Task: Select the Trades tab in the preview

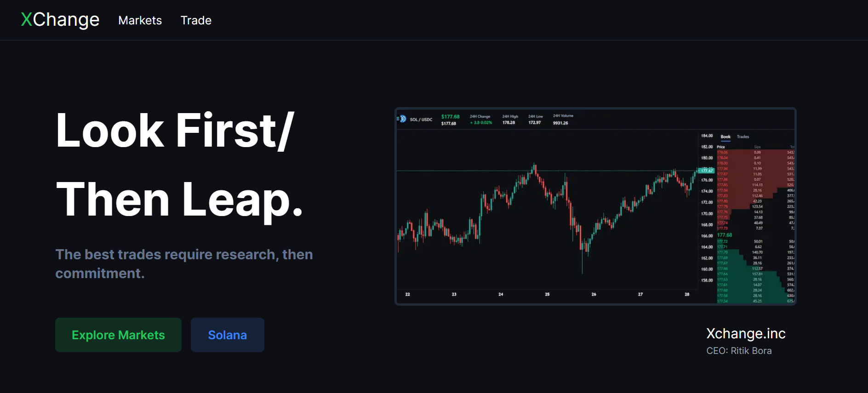Action: (743, 137)
